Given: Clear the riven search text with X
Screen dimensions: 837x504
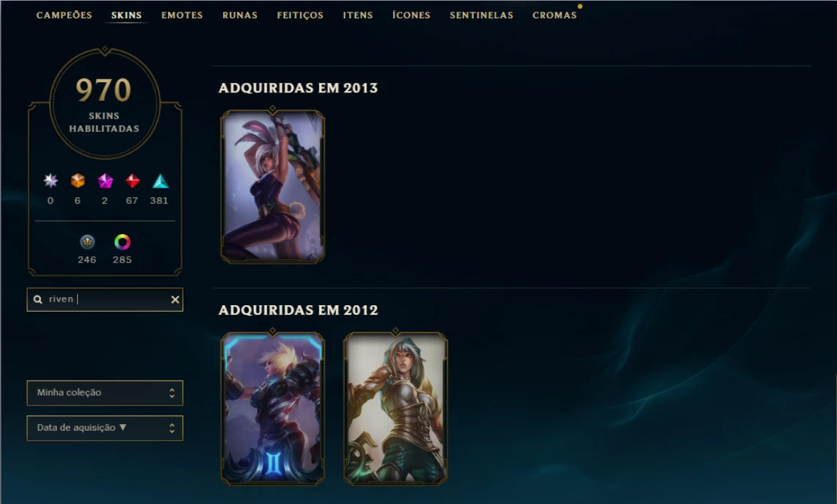Looking at the screenshot, I should pyautogui.click(x=175, y=299).
